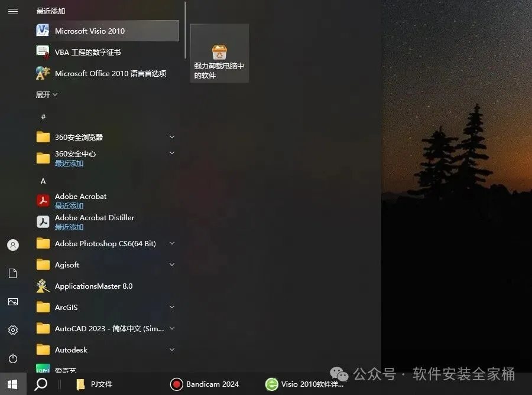Click the start menu app list scrollbar
Screen dimensions: 532x395
(x=185, y=30)
